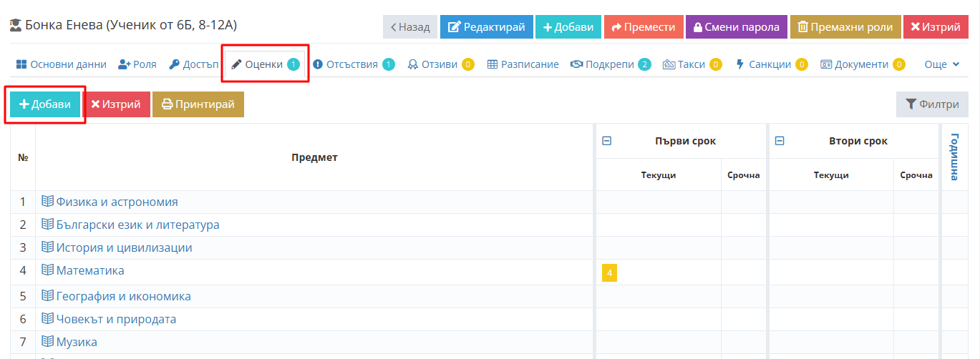980x359 pixels.
Task: Go back with the Назад button
Action: pos(410,27)
